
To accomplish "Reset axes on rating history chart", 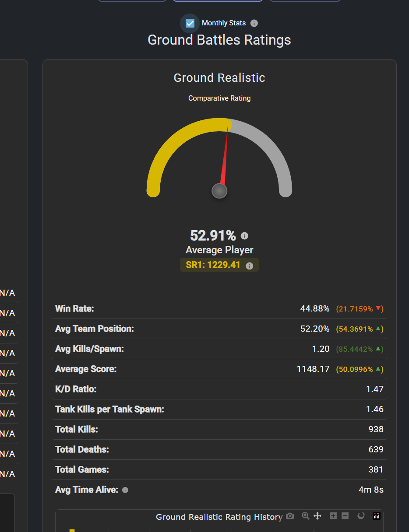I will [361, 516].
